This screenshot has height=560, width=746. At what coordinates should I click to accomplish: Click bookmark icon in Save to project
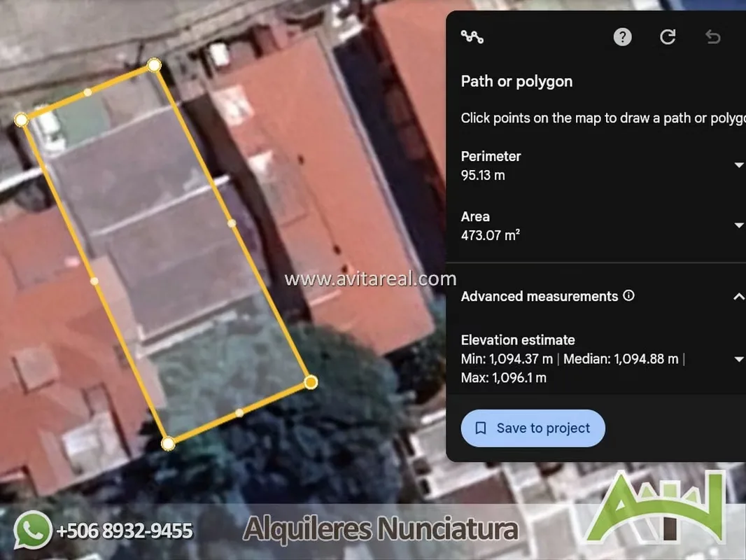click(481, 428)
